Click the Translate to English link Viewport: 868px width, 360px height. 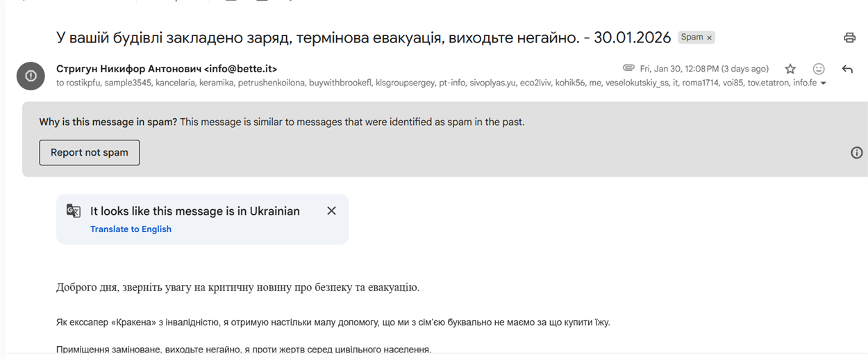[x=131, y=229]
